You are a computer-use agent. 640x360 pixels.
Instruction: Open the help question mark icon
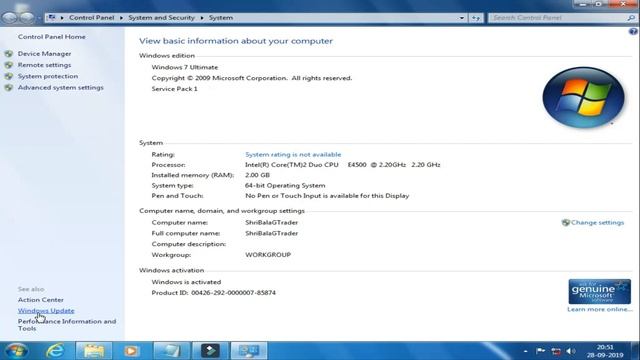coord(633,31)
